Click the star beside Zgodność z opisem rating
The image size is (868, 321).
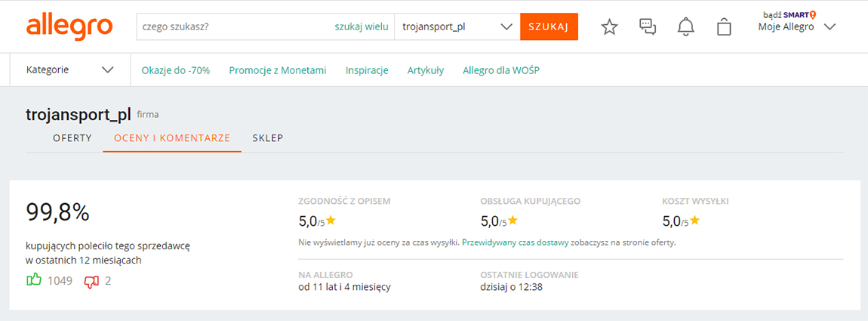click(331, 220)
